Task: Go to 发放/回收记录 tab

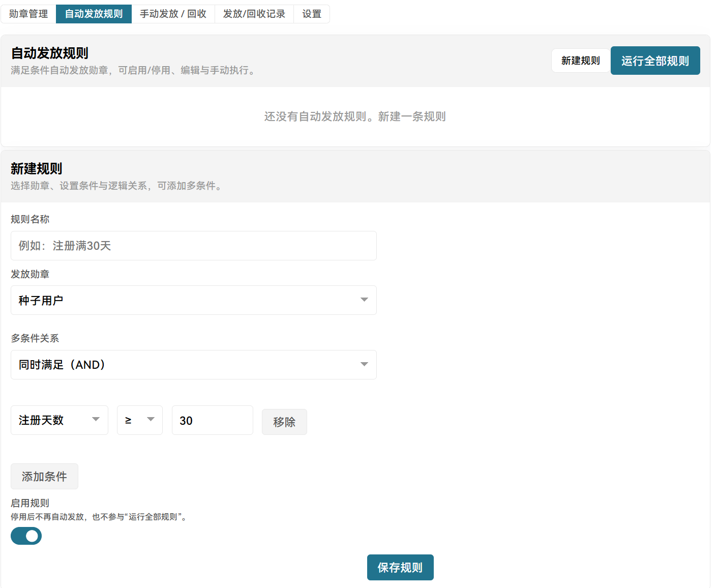Action: point(254,14)
